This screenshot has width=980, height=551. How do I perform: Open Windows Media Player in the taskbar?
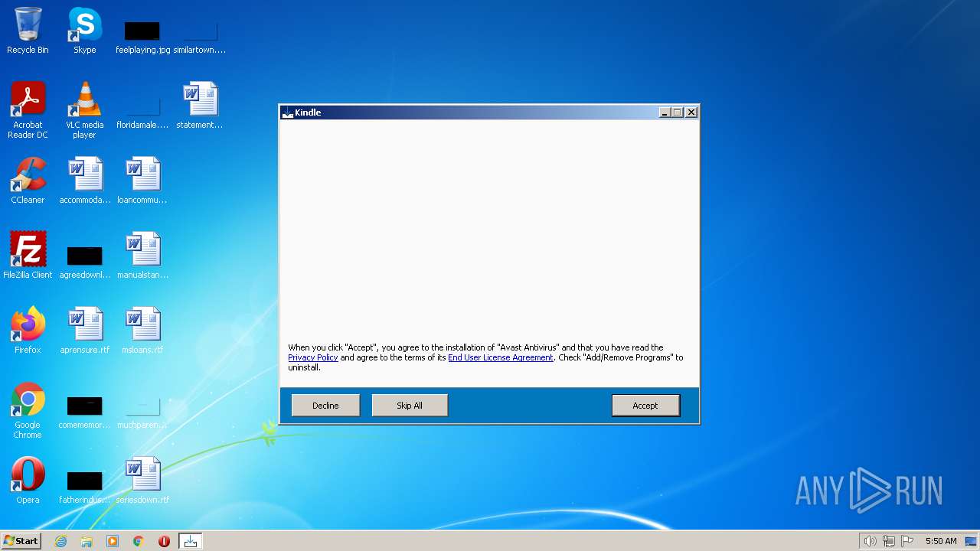[113, 541]
